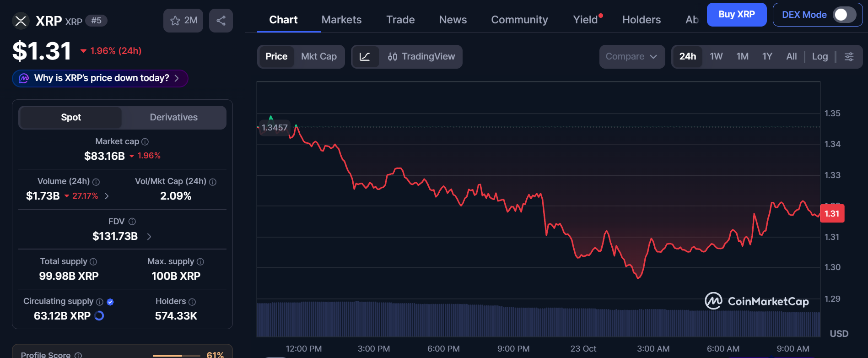Switch to Derivatives data view
Viewport: 868px width, 358px height.
(174, 118)
